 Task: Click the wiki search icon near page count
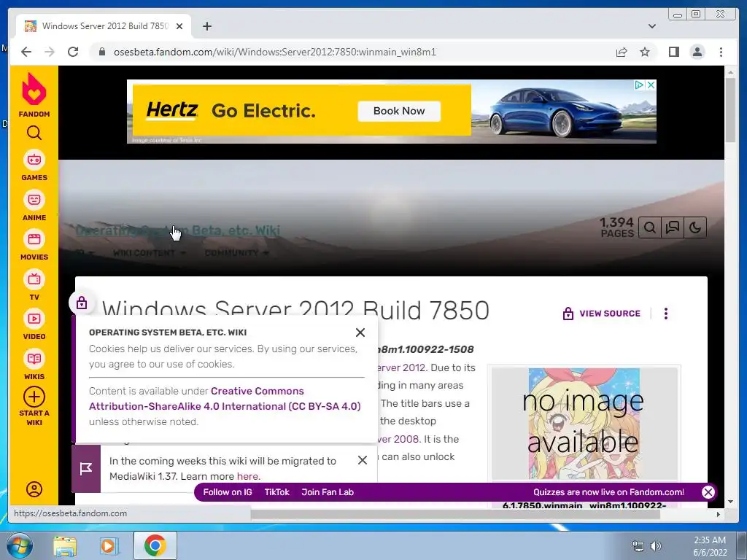(649, 227)
